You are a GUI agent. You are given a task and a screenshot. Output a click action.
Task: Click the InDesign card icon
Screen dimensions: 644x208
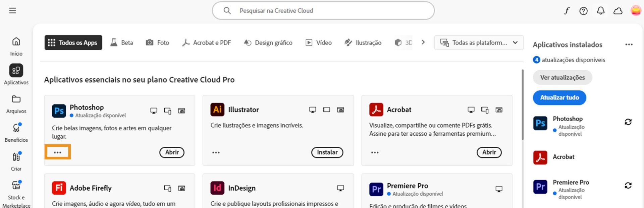pyautogui.click(x=217, y=188)
